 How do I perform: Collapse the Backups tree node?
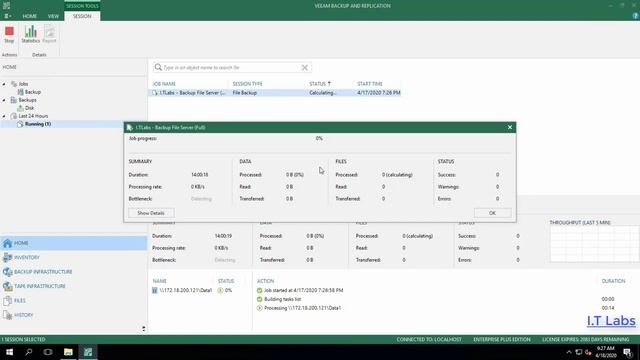(x=4, y=100)
